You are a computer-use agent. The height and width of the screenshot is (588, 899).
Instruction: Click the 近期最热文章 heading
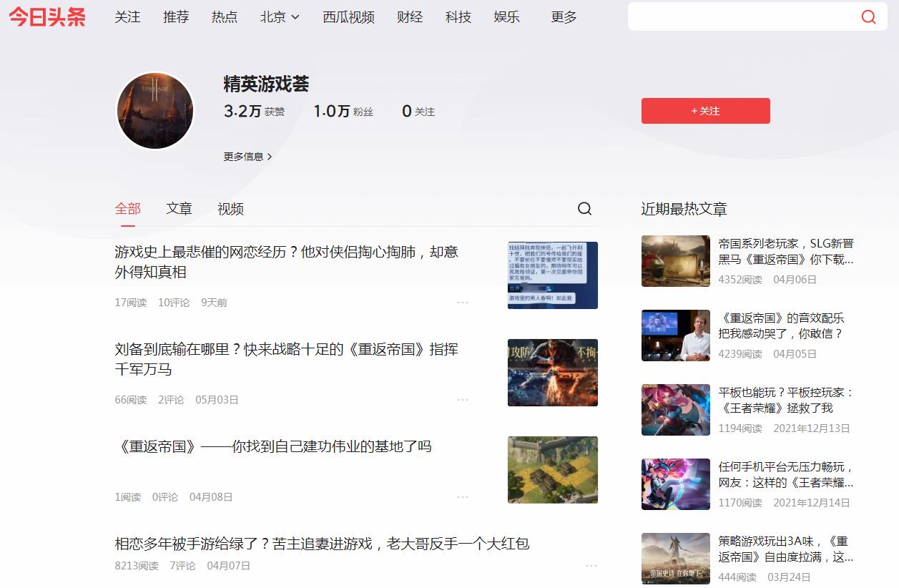click(684, 209)
